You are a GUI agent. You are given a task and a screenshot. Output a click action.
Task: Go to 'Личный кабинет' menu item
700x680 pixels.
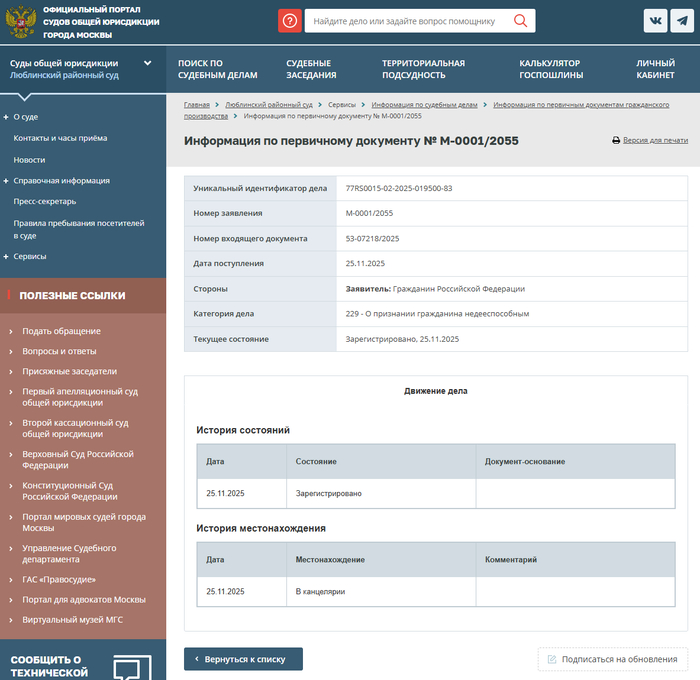(655, 69)
